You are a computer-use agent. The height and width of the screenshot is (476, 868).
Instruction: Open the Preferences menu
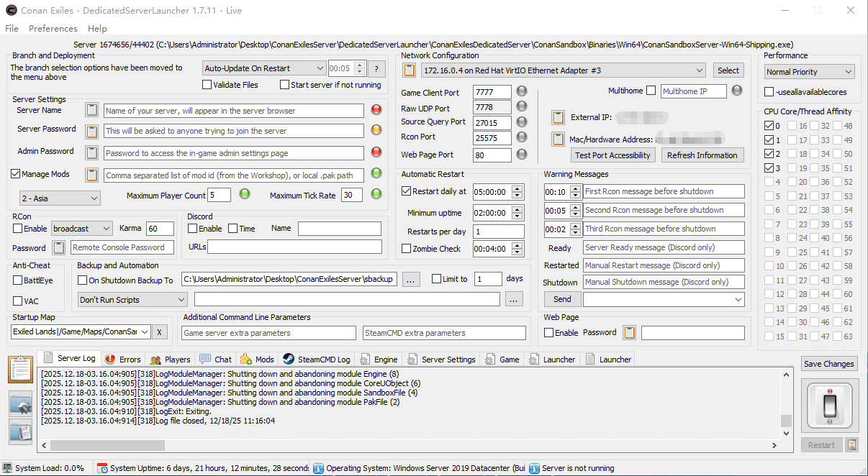(53, 29)
